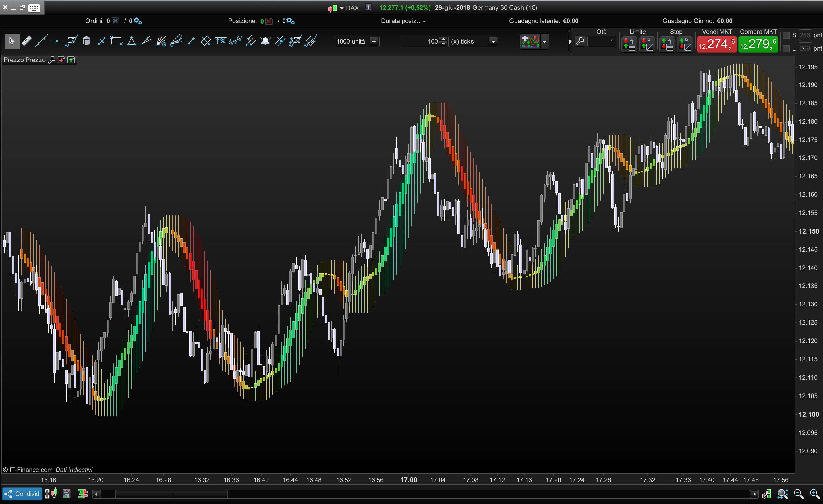
Task: Click the trash delete objects icon
Action: click(86, 41)
